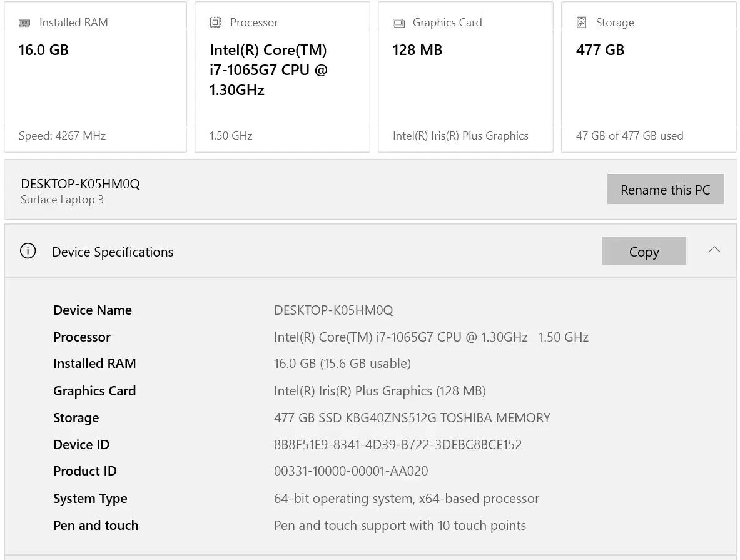Open the Processor i7-1065G7 card
Viewport: 740px width, 560px height.
pyautogui.click(x=282, y=78)
